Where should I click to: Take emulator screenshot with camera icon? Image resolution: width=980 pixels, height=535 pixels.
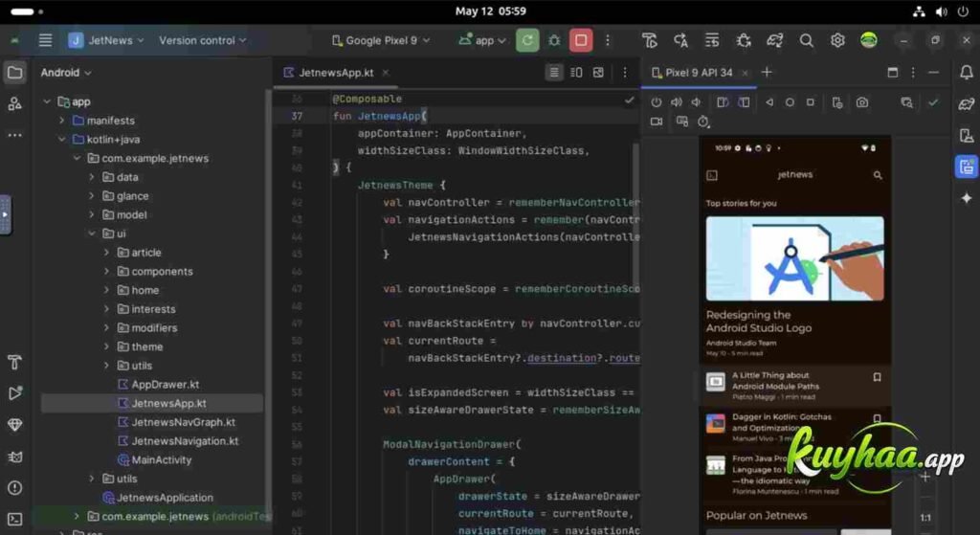point(862,102)
